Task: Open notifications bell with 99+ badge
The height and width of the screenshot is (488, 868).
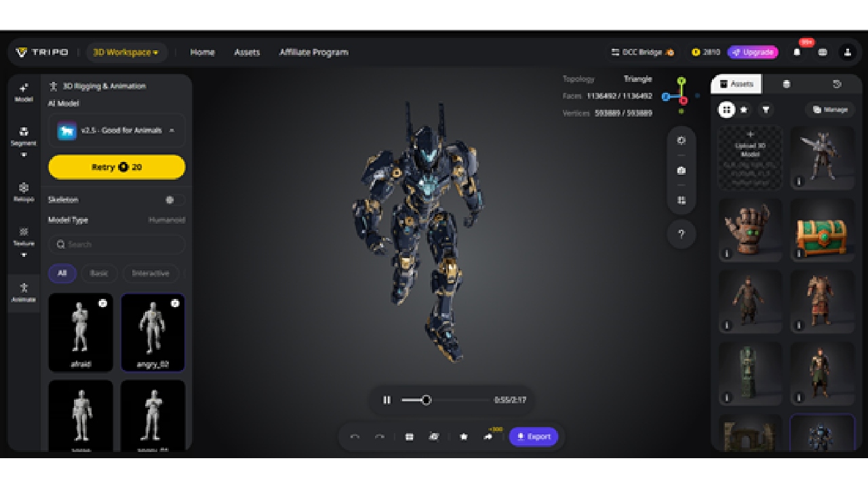Action: (797, 52)
